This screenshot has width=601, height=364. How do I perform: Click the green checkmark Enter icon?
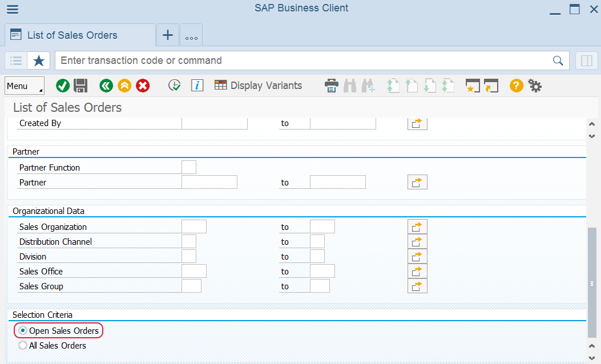[x=62, y=86]
